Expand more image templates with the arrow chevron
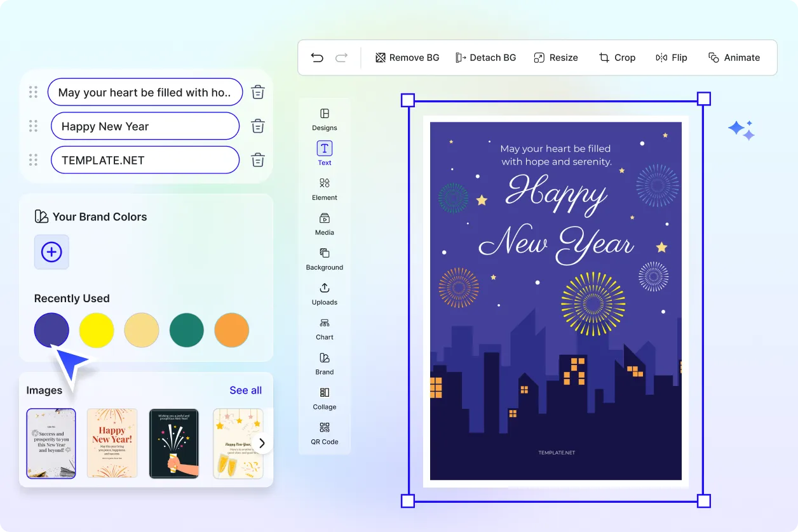 (262, 443)
